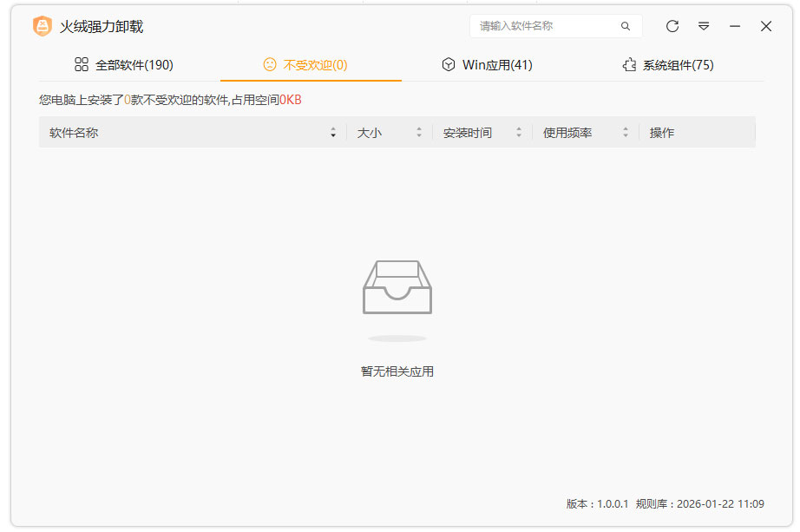This screenshot has height=532, width=800.
Task: Click the magnifier icon in the search box
Action: pyautogui.click(x=626, y=27)
